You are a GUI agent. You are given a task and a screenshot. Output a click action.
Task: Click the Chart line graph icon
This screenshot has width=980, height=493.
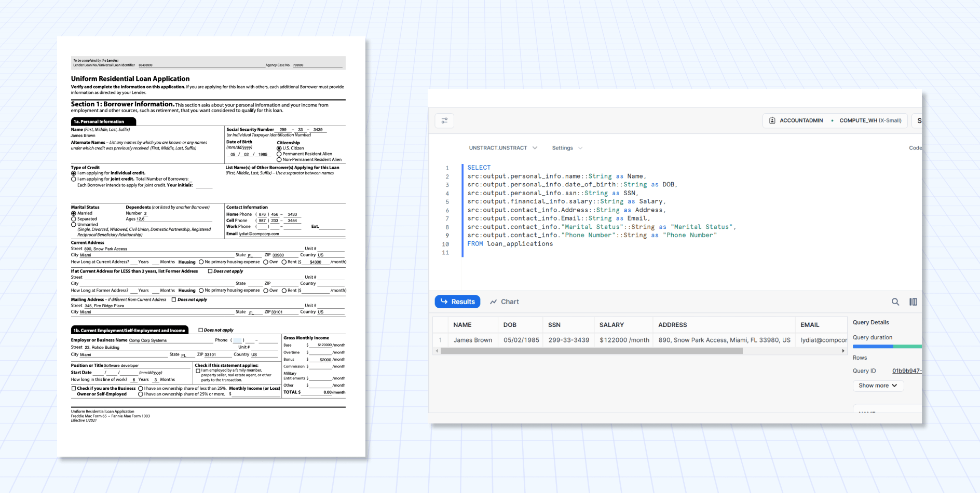pos(494,302)
